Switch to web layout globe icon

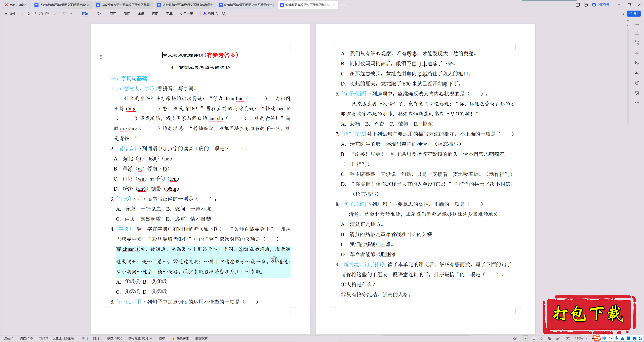[550, 338]
